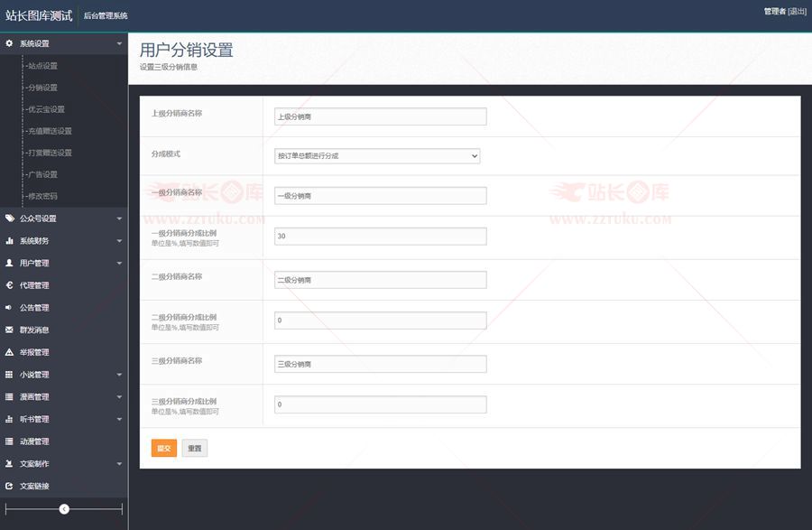Click the envelope icon beside 群发消息

pos(9,330)
